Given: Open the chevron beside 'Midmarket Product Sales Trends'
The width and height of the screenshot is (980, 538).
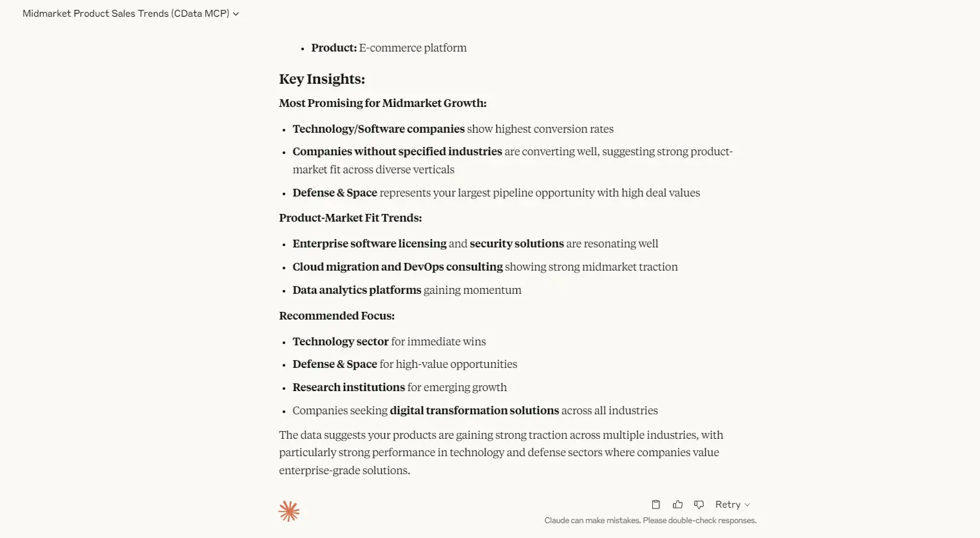Looking at the screenshot, I should pyautogui.click(x=236, y=14).
